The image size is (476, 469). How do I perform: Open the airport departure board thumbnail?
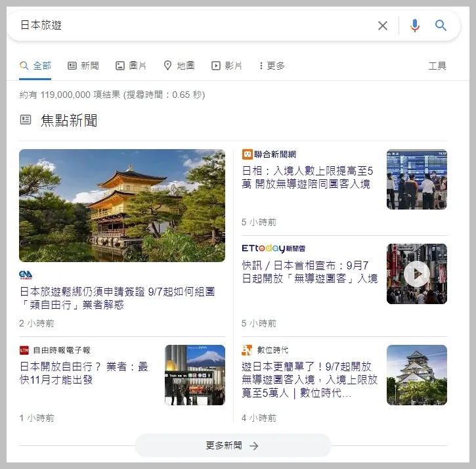[x=416, y=179]
